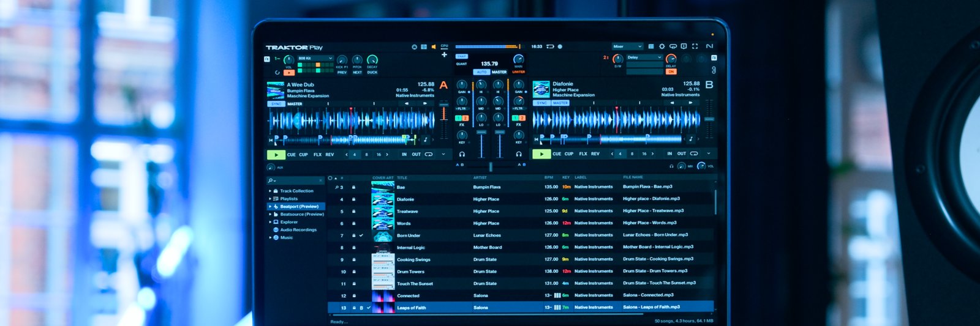Expand Deck B advanced panel chevron
This screenshot has width=980, height=326.
709,154
